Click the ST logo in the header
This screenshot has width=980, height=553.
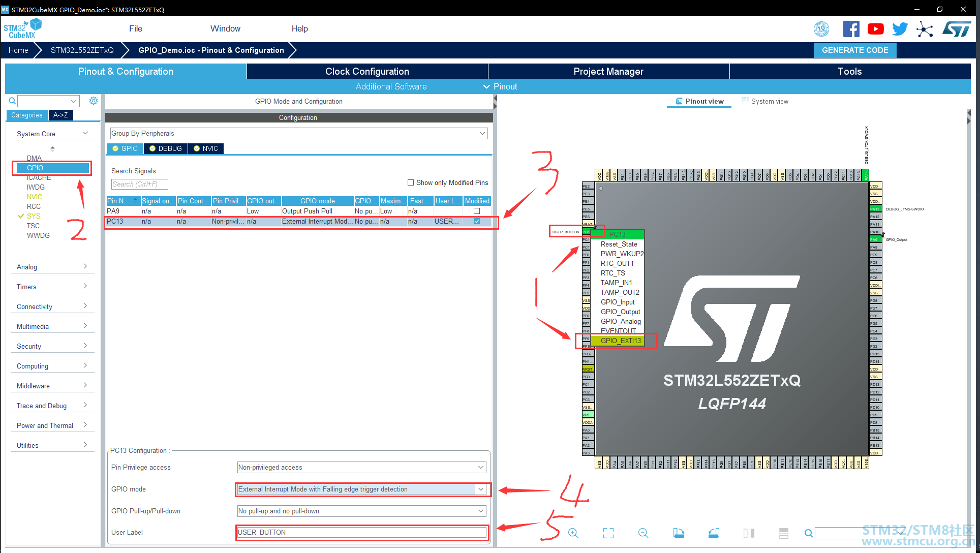957,29
